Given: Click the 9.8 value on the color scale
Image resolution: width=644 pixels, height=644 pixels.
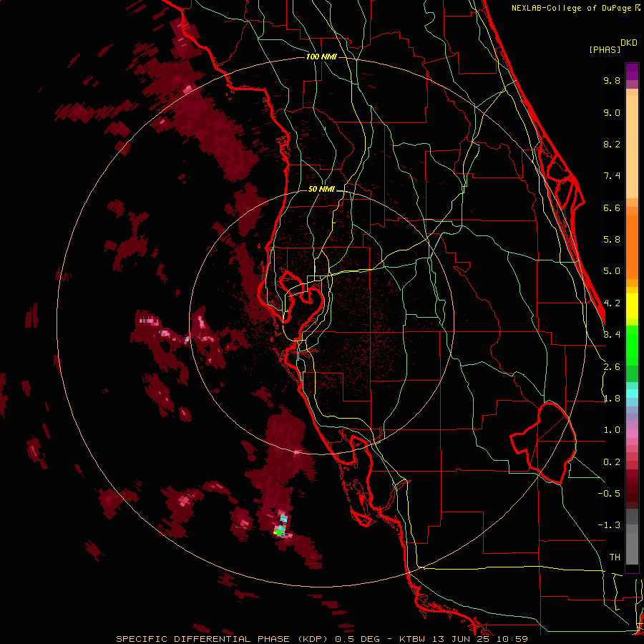Looking at the screenshot, I should (x=612, y=80).
